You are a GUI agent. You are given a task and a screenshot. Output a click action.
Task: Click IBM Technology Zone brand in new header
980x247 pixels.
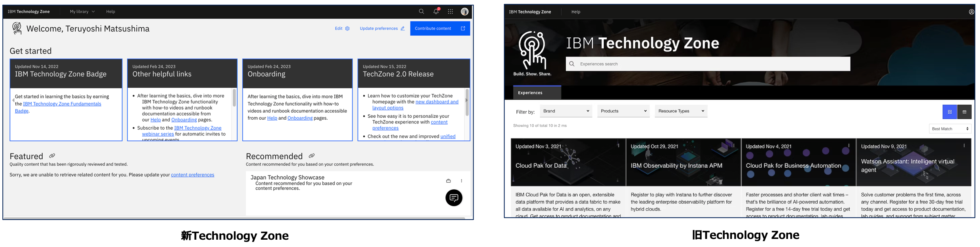pos(29,12)
